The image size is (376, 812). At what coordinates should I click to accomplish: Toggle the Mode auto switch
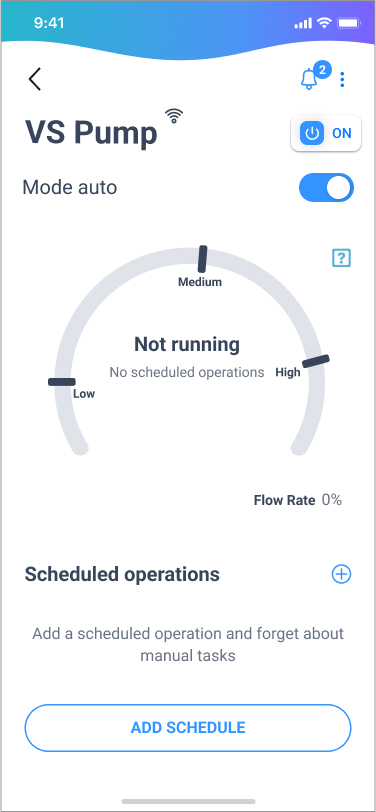tap(326, 187)
